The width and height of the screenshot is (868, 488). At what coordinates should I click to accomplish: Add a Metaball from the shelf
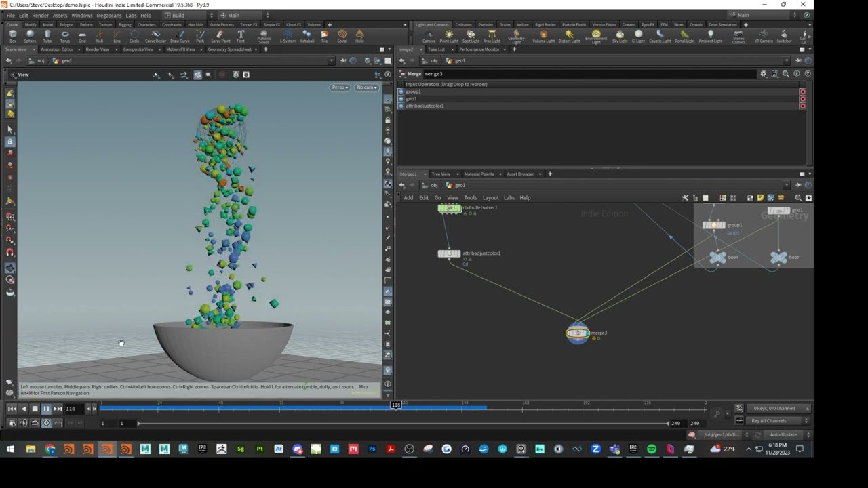pyautogui.click(x=307, y=36)
